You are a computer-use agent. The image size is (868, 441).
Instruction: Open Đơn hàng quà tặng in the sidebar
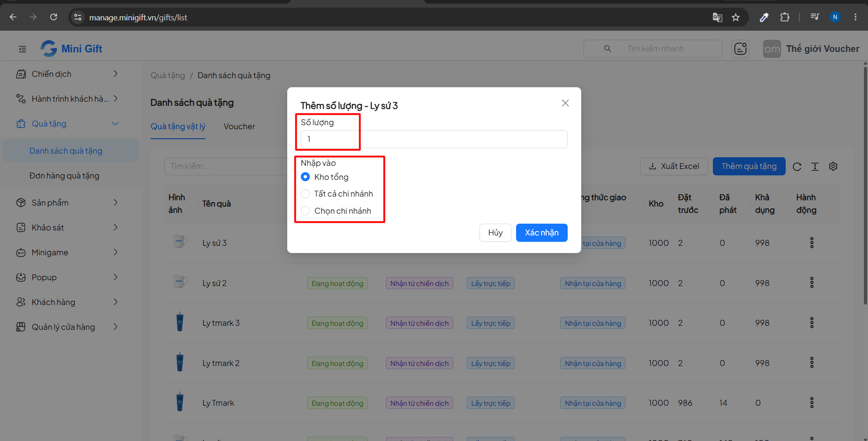click(71, 175)
